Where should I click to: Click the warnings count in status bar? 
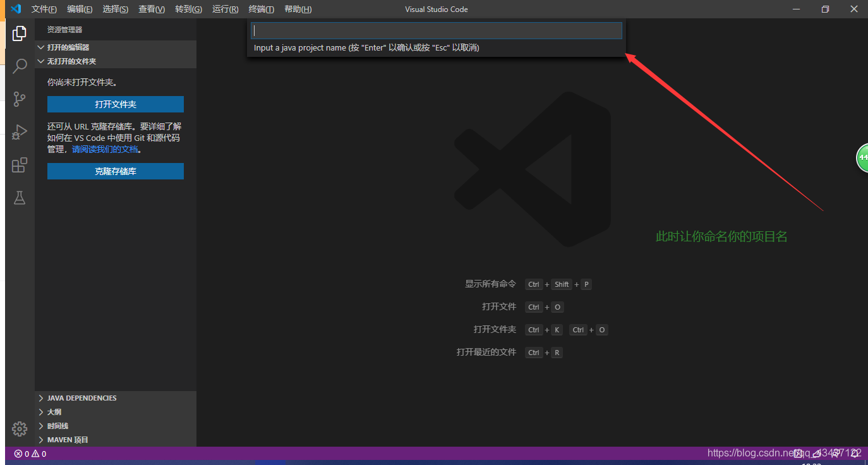[39, 454]
